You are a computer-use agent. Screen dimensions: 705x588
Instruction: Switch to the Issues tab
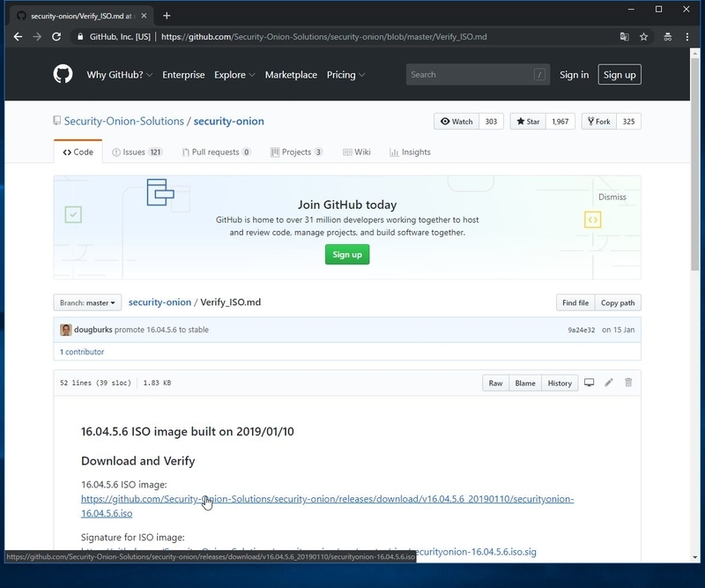click(137, 152)
